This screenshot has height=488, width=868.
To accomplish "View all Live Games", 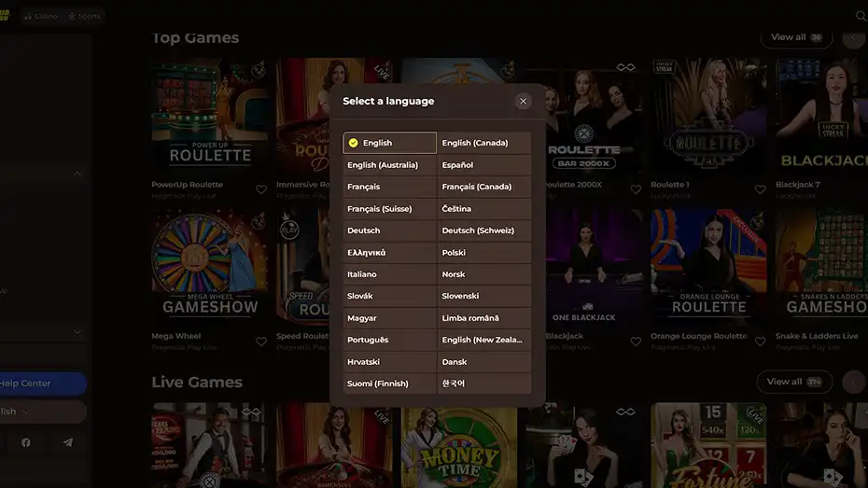I will point(794,382).
